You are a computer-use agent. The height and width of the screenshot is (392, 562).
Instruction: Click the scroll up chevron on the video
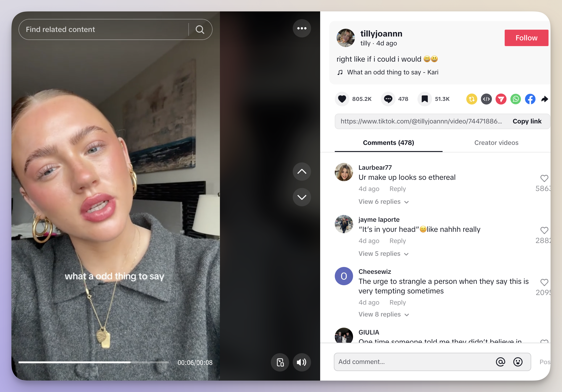coord(301,171)
